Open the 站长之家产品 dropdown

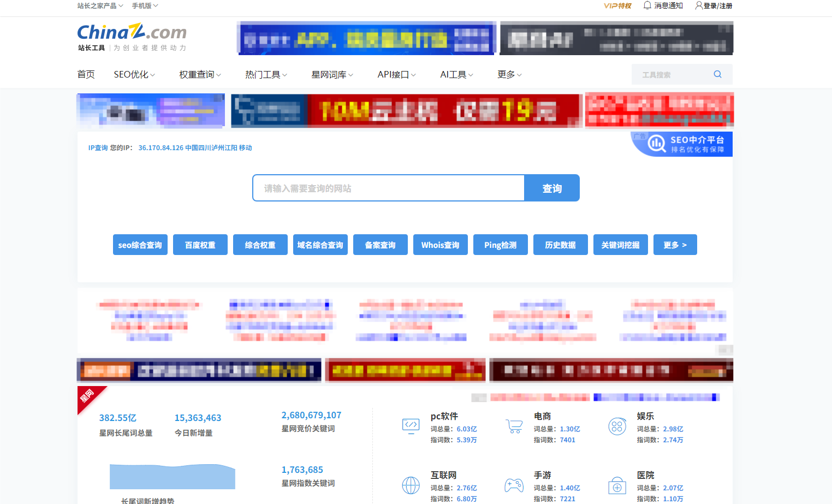[100, 6]
